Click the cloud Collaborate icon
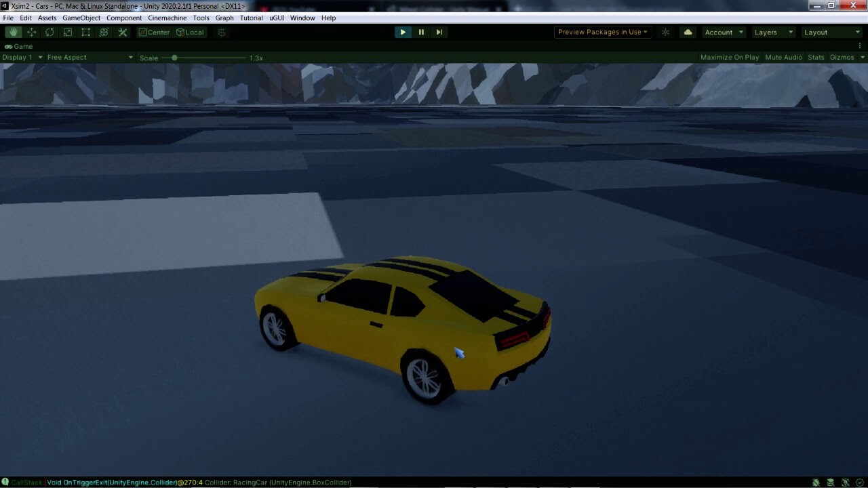 [x=687, y=32]
